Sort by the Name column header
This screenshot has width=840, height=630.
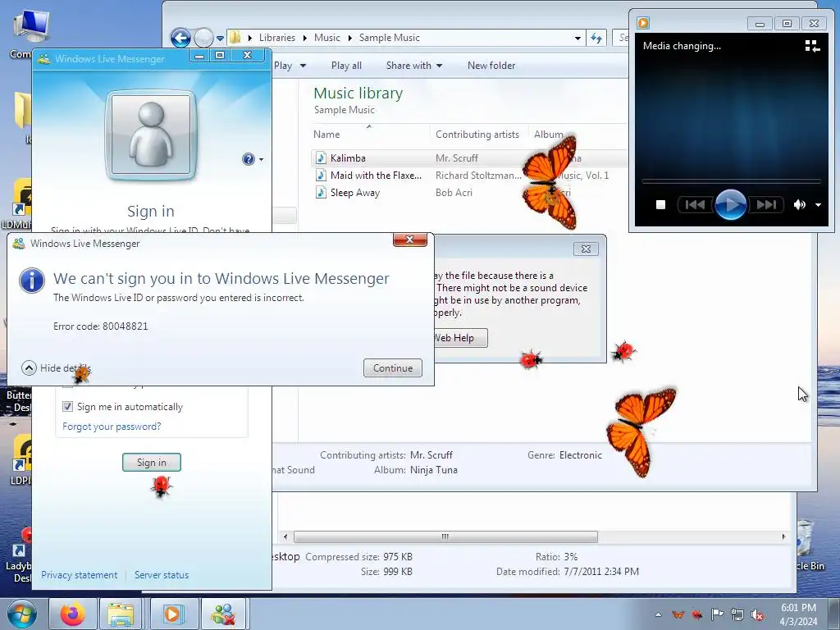tap(326, 135)
